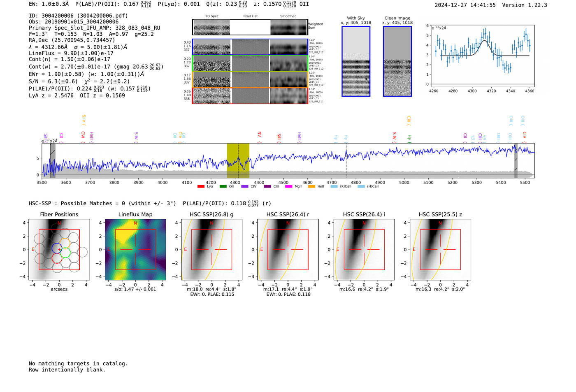Viewport: 576px width, 392px height.
Task: Click the Cont(w) = 2.70 gmag line
Action: (96, 66)
